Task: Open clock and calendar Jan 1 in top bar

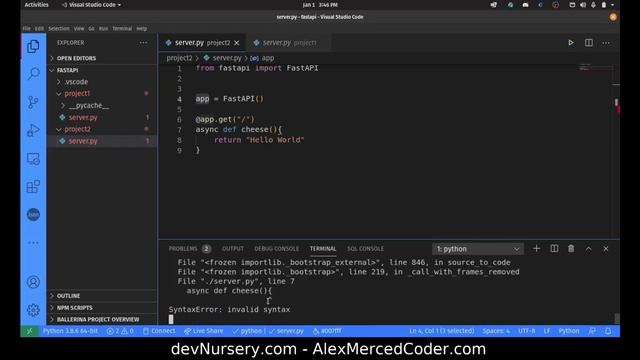Action: pos(320,5)
